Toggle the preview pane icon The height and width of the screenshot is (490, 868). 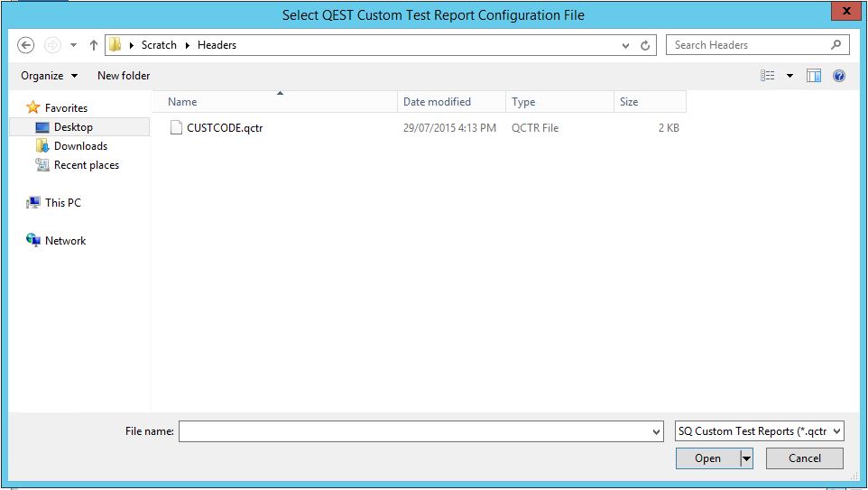coord(814,76)
